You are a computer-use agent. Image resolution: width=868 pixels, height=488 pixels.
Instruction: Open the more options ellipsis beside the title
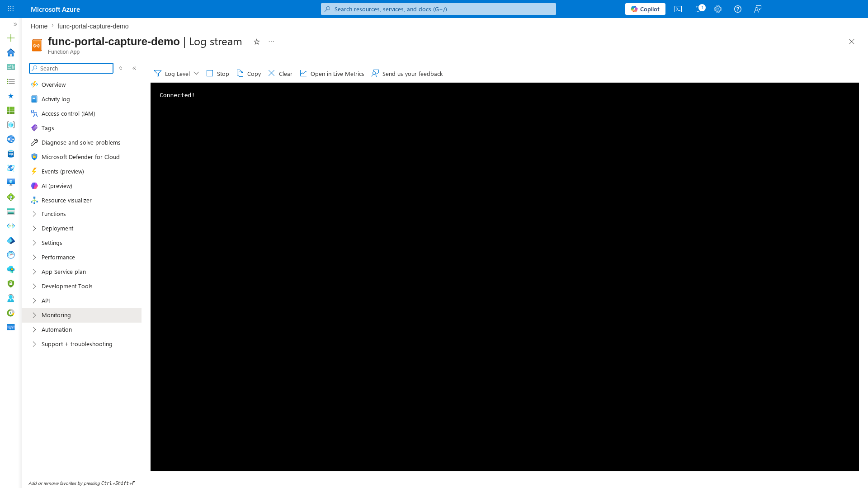(x=271, y=42)
